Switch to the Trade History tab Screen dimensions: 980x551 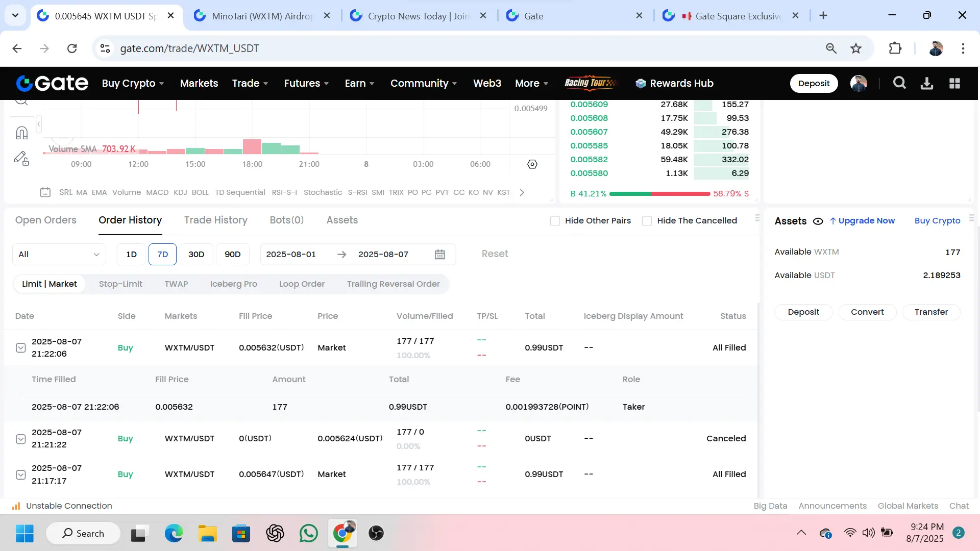tap(215, 220)
